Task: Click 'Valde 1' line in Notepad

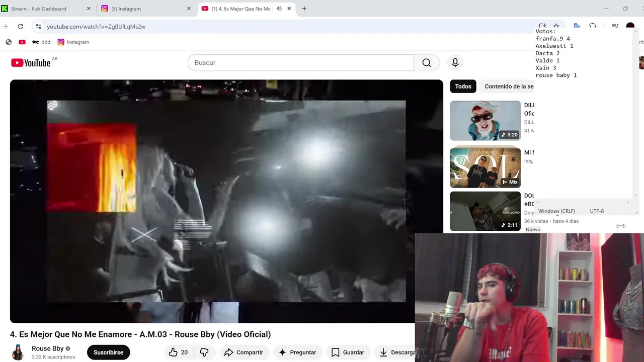Action: [547, 60]
